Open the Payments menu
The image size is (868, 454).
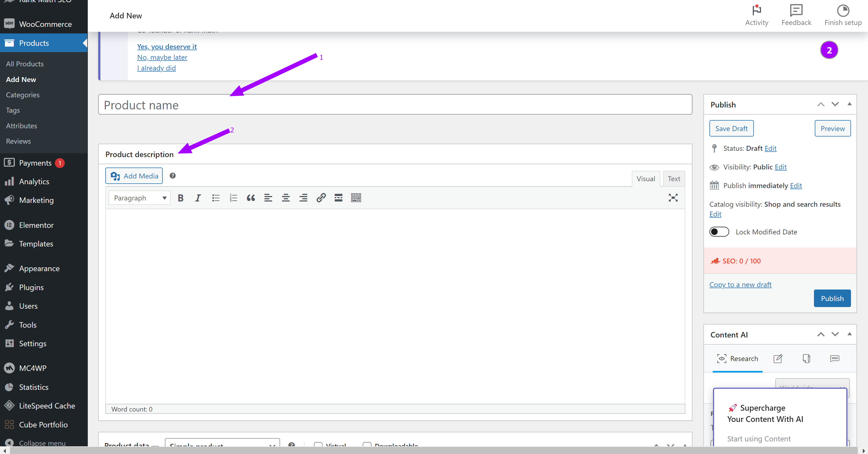(x=44, y=163)
